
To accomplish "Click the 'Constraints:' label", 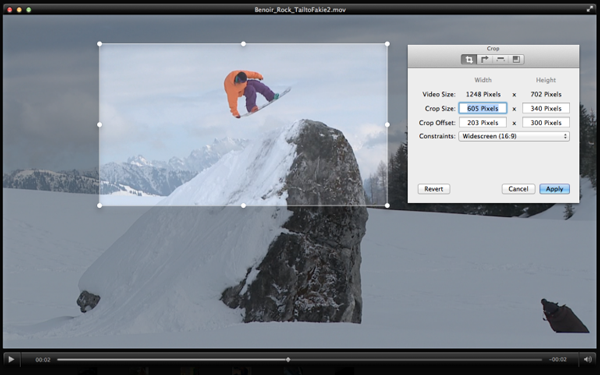I will tap(437, 136).
